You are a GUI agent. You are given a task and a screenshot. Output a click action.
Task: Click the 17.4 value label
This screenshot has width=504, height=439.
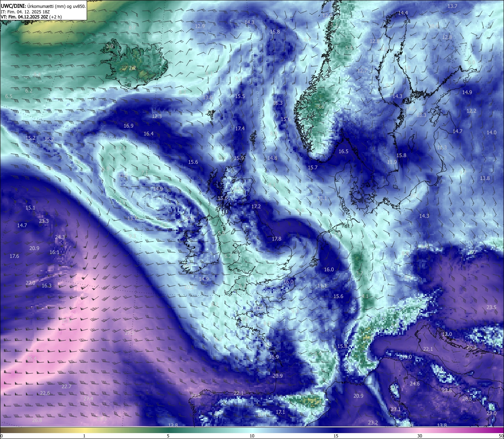[x=240, y=129]
